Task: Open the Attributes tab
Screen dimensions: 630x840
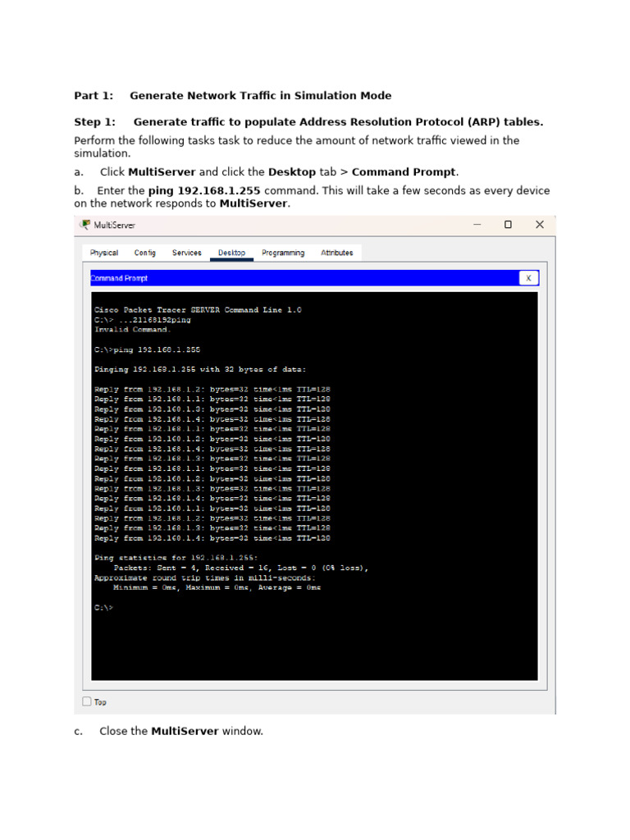Action: point(337,253)
